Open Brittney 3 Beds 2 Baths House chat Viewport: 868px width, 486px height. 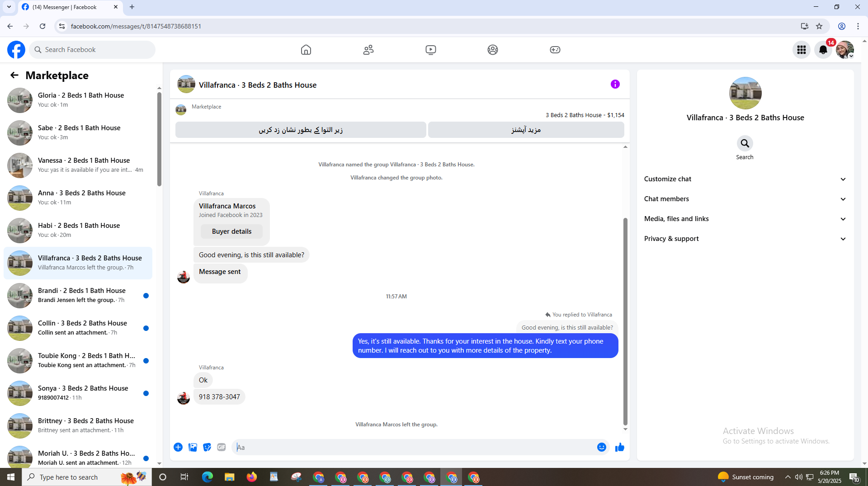pyautogui.click(x=78, y=425)
